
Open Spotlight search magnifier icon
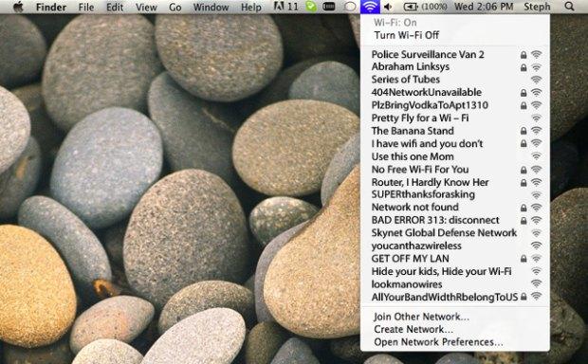[x=569, y=7]
